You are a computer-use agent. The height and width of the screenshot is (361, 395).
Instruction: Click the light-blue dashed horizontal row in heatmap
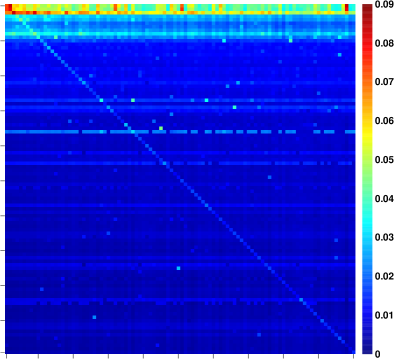click(180, 132)
